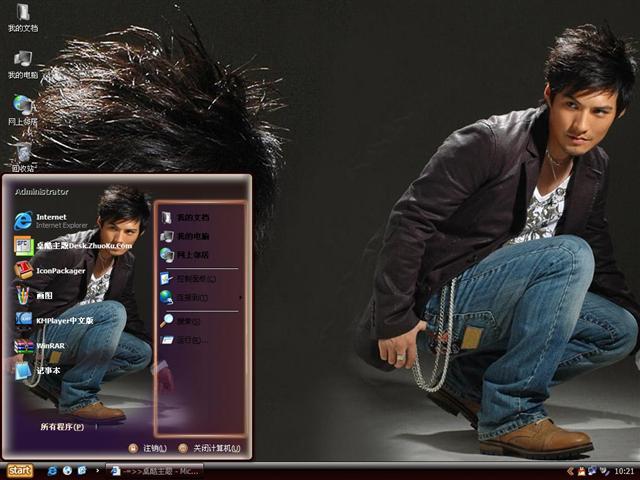Expand the 连接到 submenu arrow

pos(241,297)
